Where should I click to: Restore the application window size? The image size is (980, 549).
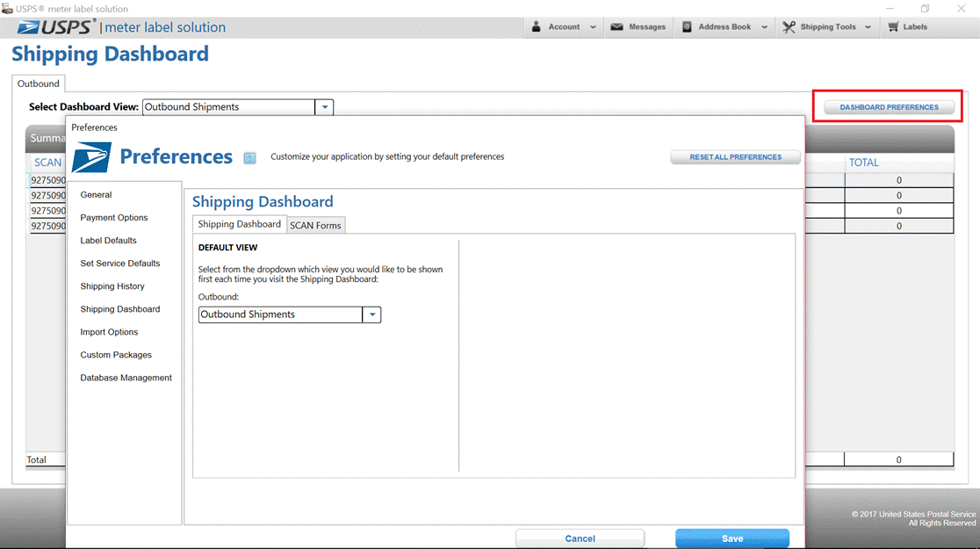tap(925, 9)
